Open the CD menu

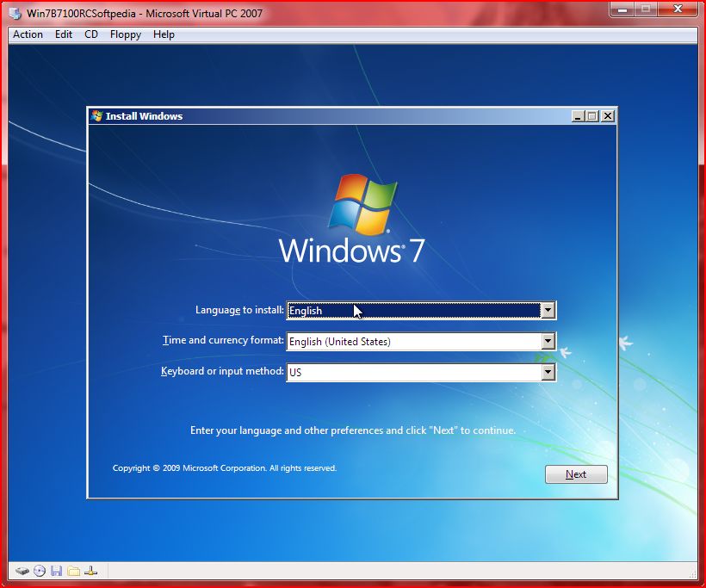(x=90, y=34)
